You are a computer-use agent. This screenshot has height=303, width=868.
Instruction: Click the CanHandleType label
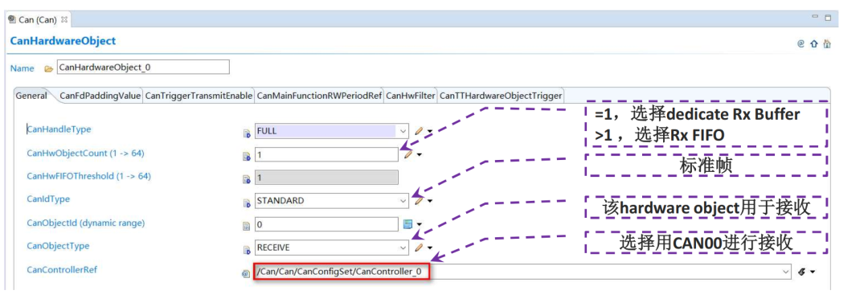pyautogui.click(x=59, y=129)
